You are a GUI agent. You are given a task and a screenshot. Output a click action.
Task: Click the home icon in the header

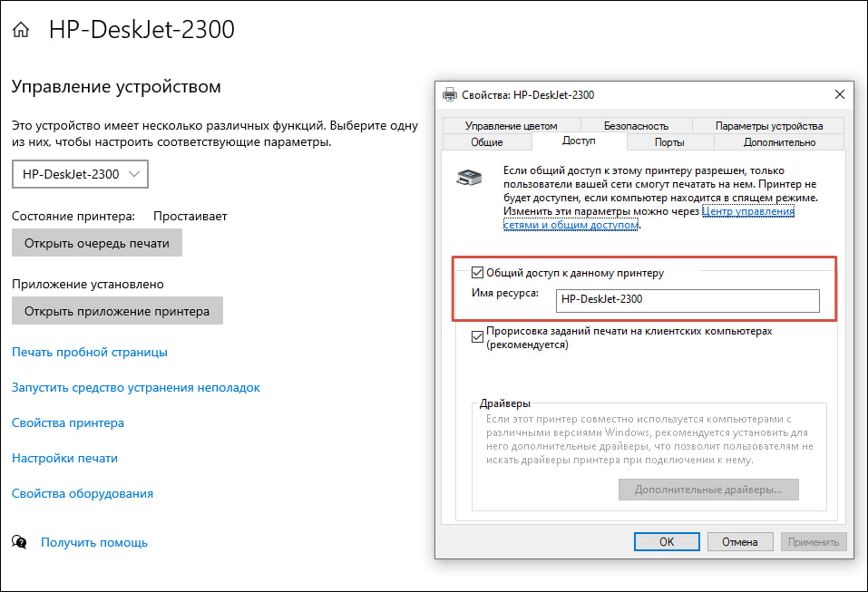point(21,31)
